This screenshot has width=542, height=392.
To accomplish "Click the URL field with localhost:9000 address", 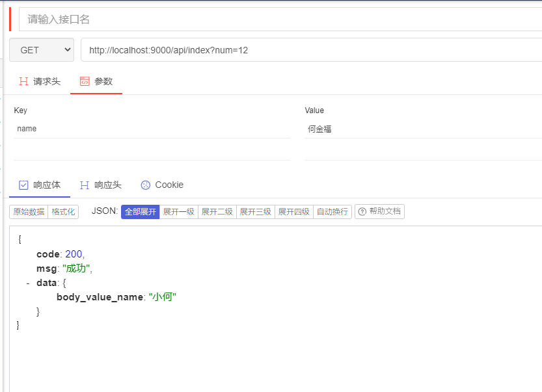I will click(311, 50).
